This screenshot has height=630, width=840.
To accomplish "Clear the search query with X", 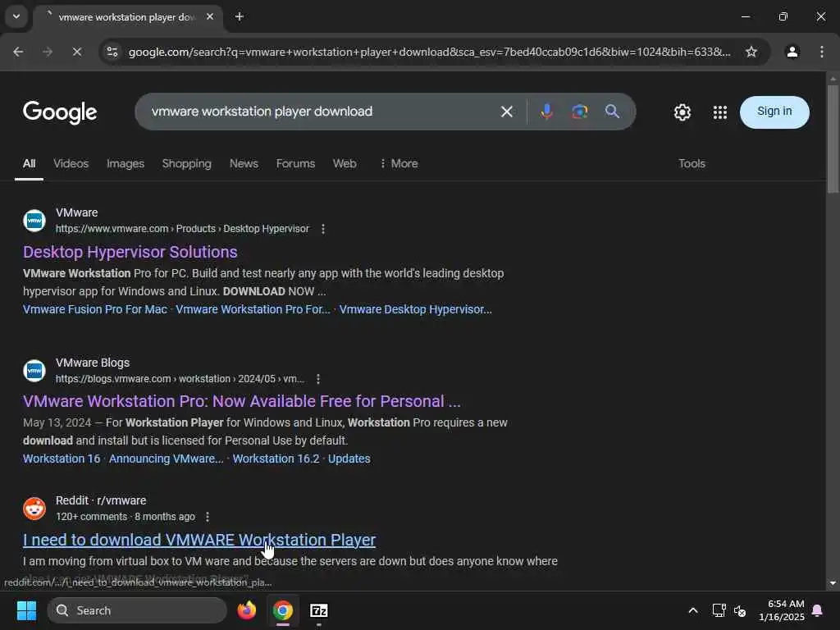I will 507,112.
